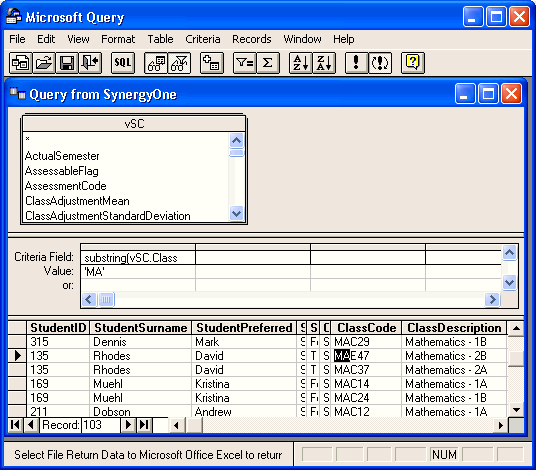This screenshot has height=470, width=536.
Task: Click the StudentID column header
Action: [58, 328]
